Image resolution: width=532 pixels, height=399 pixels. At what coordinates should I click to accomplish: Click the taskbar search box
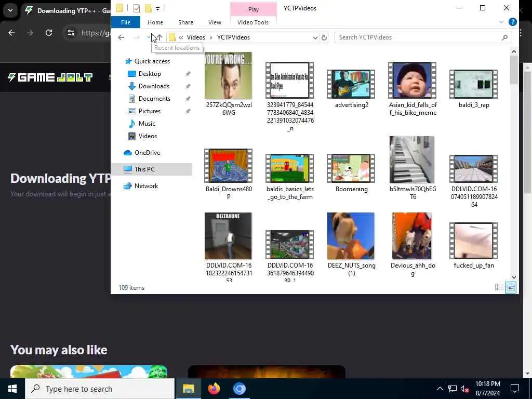(x=100, y=389)
